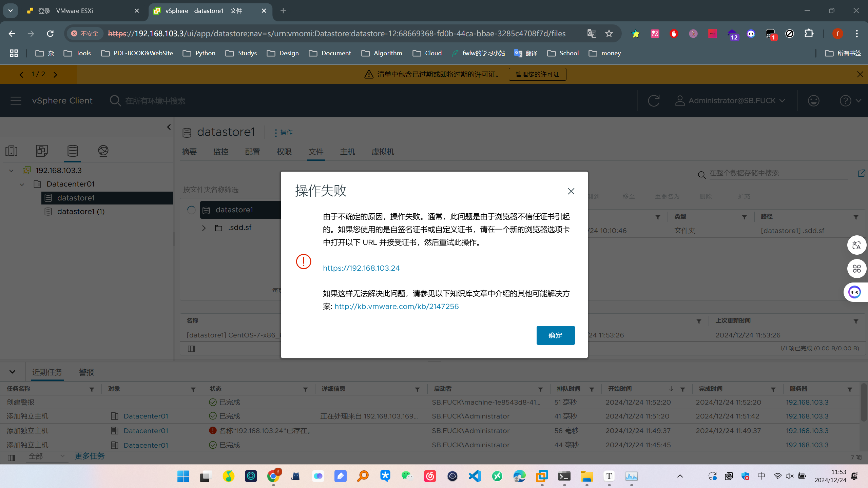Open Datacenter01 link in failed task row
Screen dimensions: 868x488
tap(146, 431)
